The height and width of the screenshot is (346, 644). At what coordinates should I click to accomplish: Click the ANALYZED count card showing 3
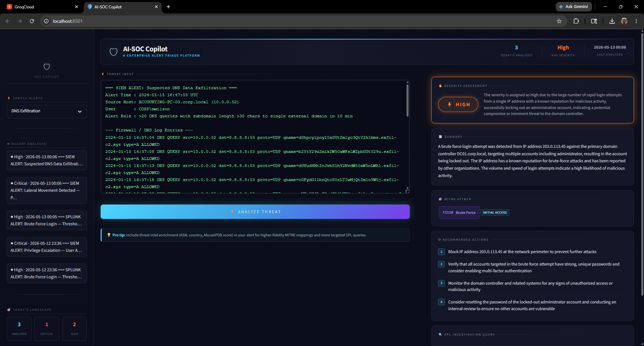click(x=19, y=329)
